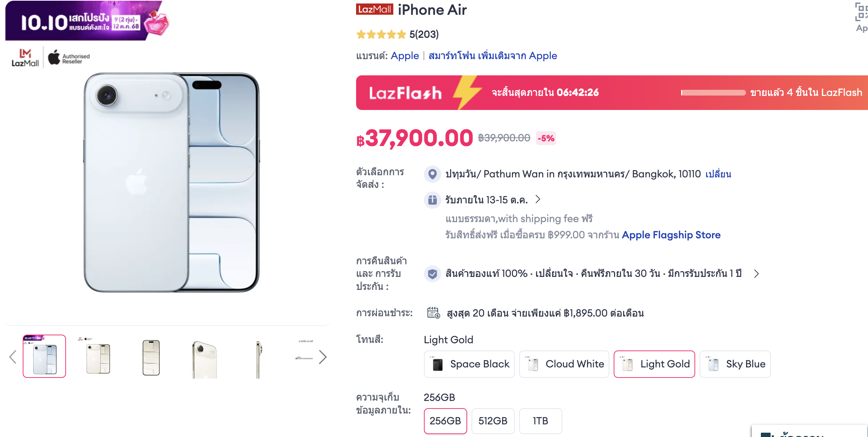Click the five-star rating icons
This screenshot has height=437, width=868.
[381, 35]
